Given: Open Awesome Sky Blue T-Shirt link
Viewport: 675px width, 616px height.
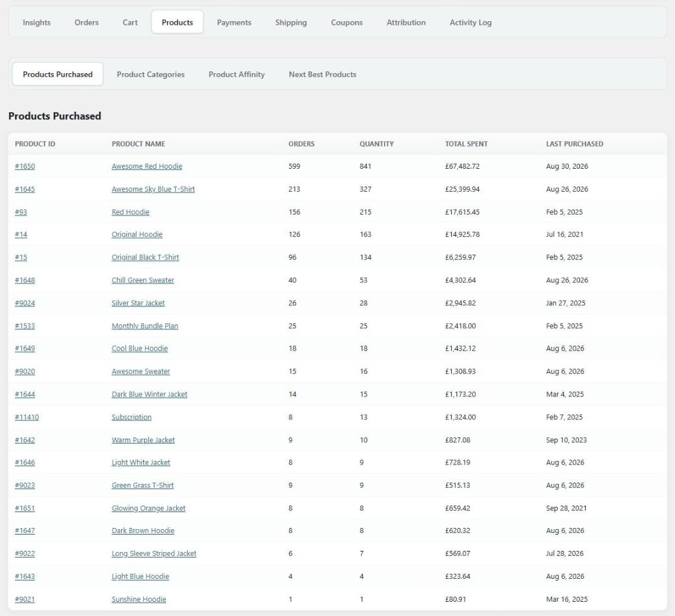Looking at the screenshot, I should pos(153,189).
